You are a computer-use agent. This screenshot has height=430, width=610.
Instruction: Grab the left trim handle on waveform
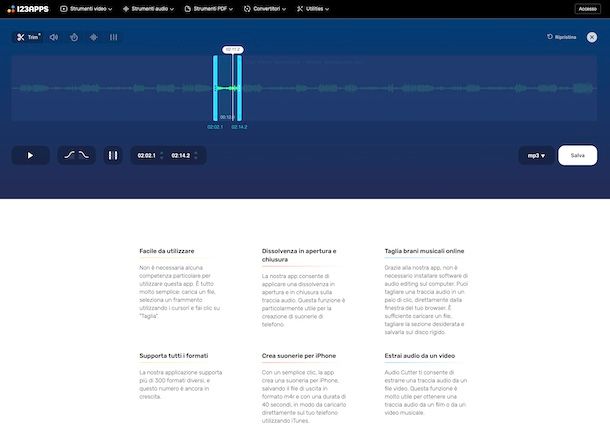[x=215, y=88]
